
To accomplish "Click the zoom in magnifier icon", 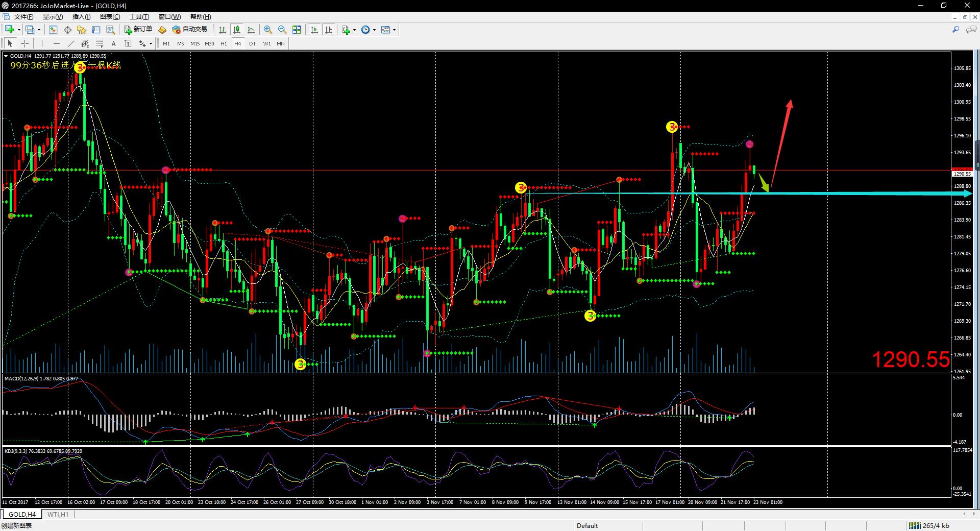I will pos(267,30).
